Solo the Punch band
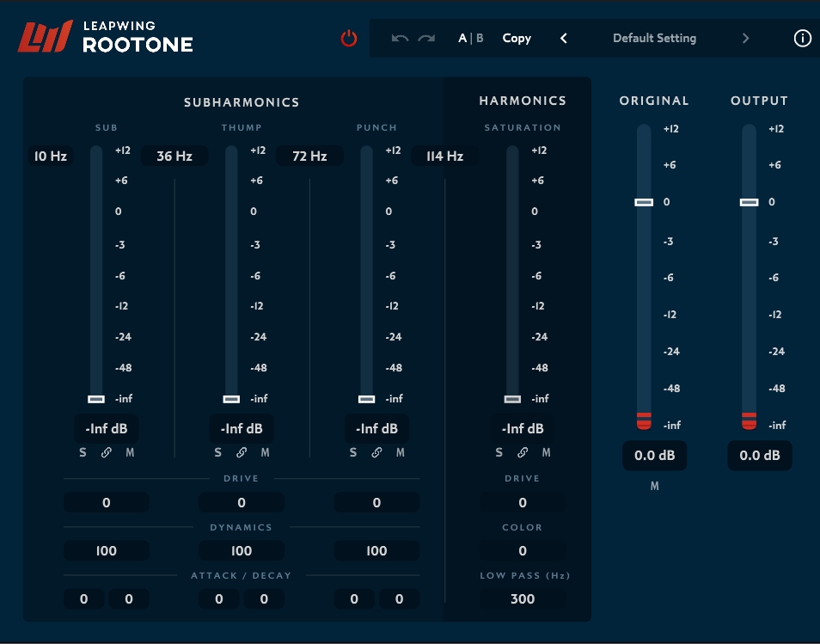The height and width of the screenshot is (644, 820). (353, 452)
